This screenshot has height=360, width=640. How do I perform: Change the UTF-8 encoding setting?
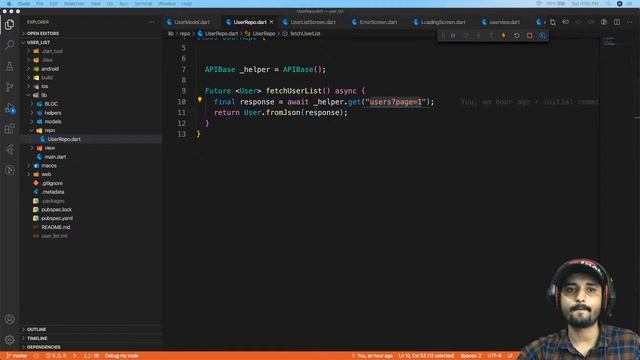click(x=494, y=356)
